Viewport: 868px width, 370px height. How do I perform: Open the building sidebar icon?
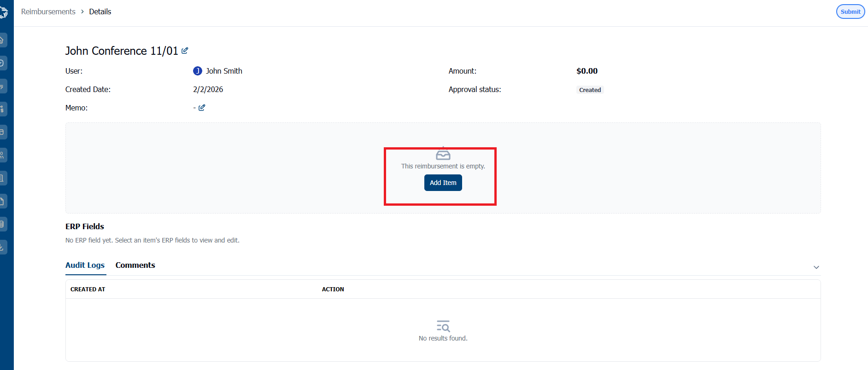coord(3,178)
